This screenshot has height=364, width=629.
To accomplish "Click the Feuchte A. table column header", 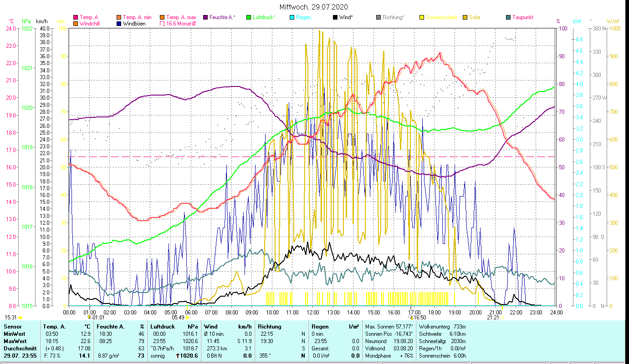I will pos(110,327).
